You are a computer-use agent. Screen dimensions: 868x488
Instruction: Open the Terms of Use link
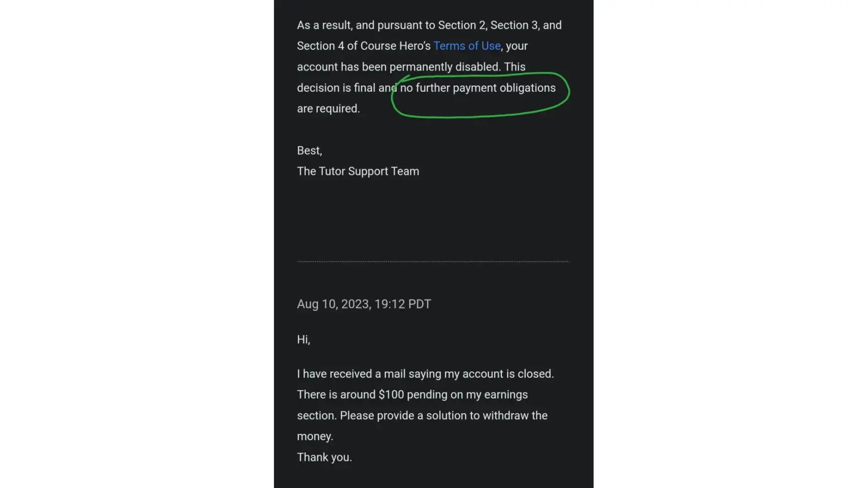[x=467, y=46]
